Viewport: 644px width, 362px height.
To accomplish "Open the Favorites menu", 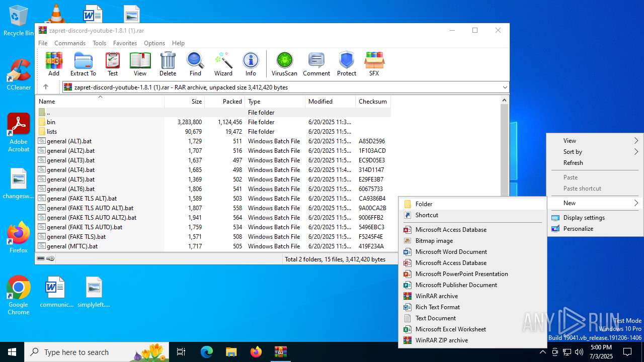I will [x=125, y=43].
